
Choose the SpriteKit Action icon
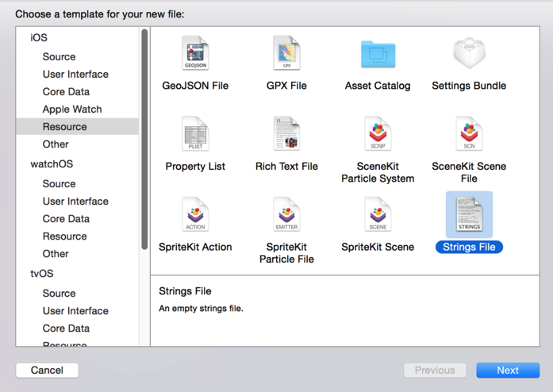pyautogui.click(x=195, y=214)
